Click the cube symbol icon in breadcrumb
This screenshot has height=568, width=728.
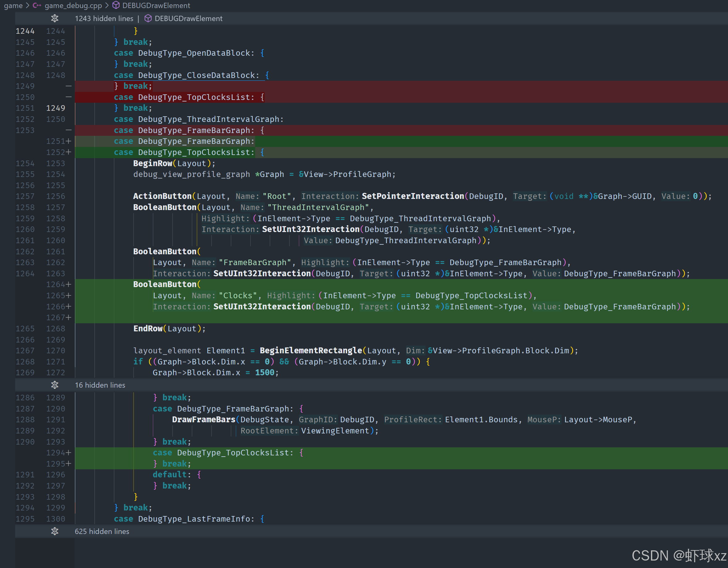pyautogui.click(x=116, y=5)
